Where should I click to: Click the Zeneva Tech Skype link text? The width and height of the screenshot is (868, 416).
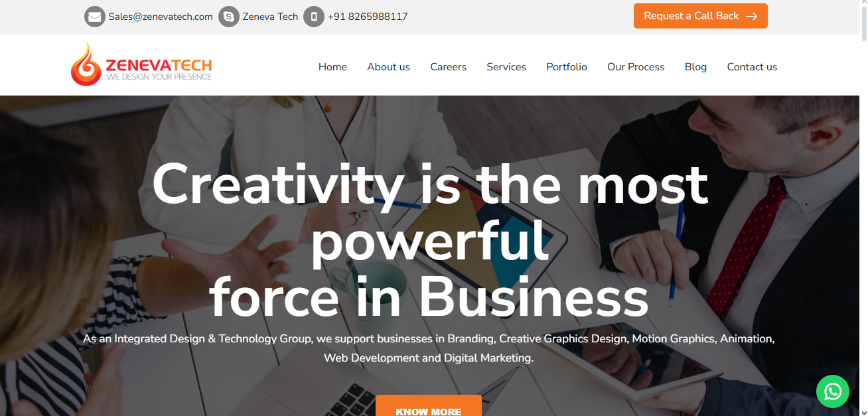[x=270, y=17]
